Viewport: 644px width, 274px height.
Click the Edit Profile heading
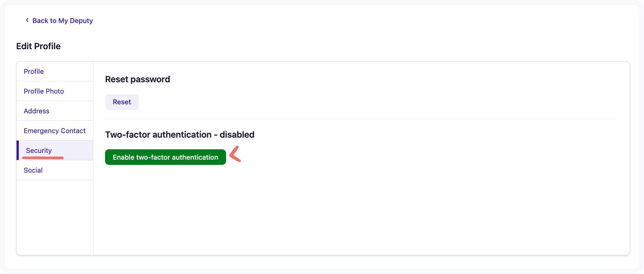(x=38, y=46)
